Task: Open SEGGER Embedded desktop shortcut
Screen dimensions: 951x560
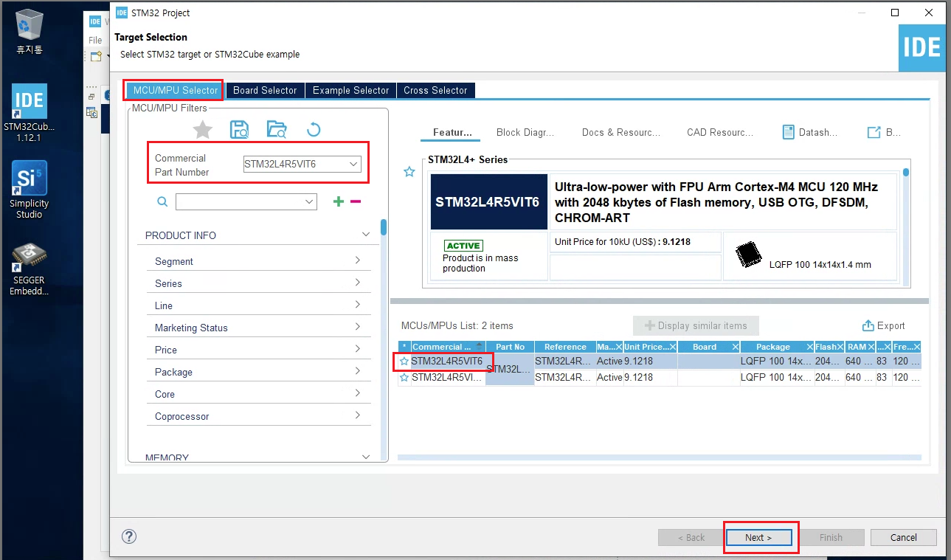Action: [x=30, y=269]
